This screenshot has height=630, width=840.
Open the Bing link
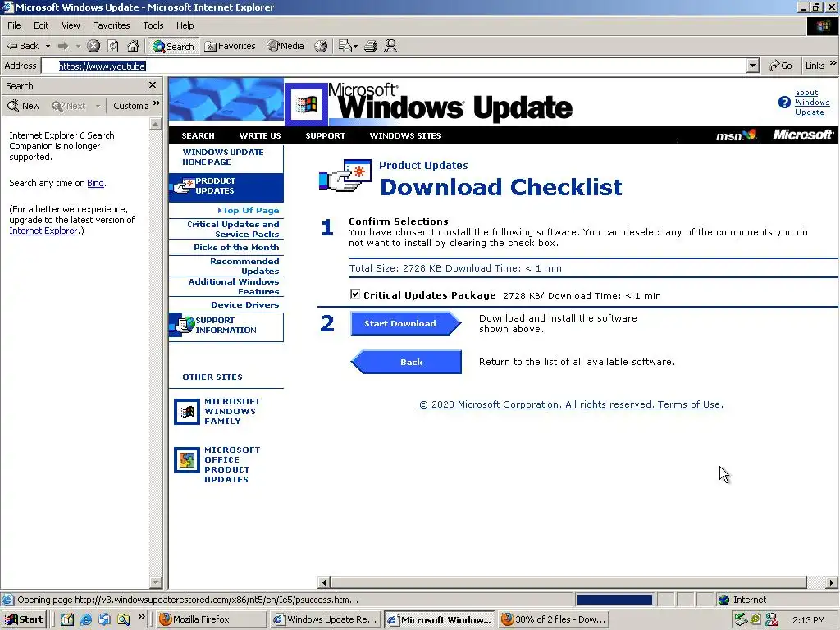coord(95,183)
